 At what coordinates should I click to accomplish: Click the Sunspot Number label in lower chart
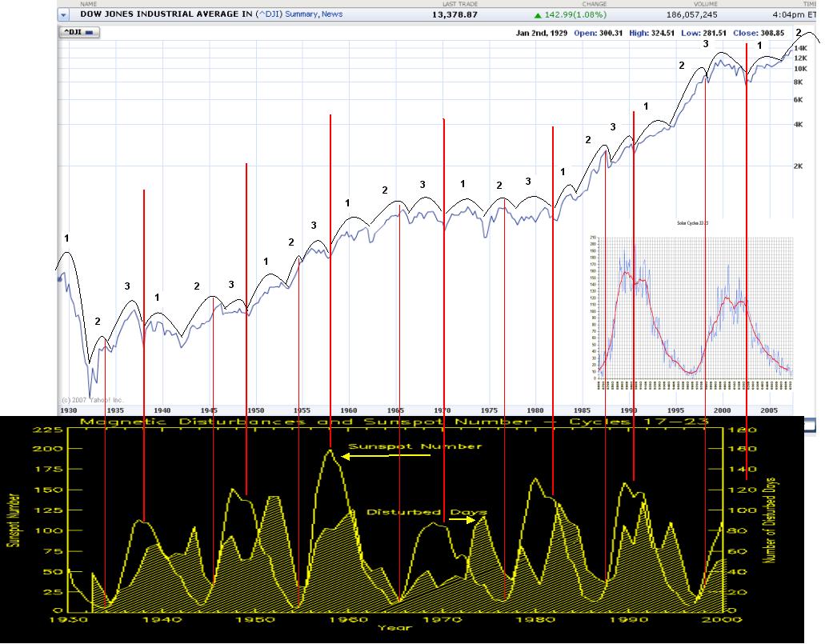coord(415,446)
